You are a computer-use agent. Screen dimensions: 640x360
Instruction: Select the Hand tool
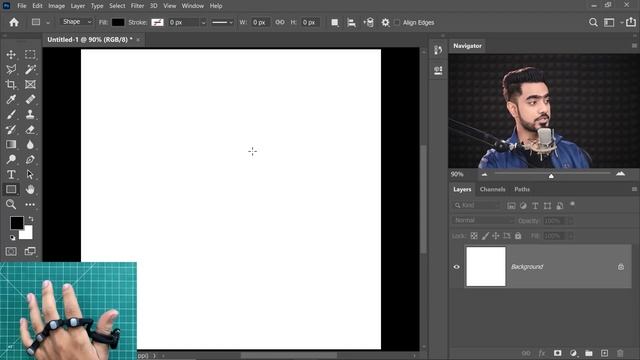coord(30,189)
